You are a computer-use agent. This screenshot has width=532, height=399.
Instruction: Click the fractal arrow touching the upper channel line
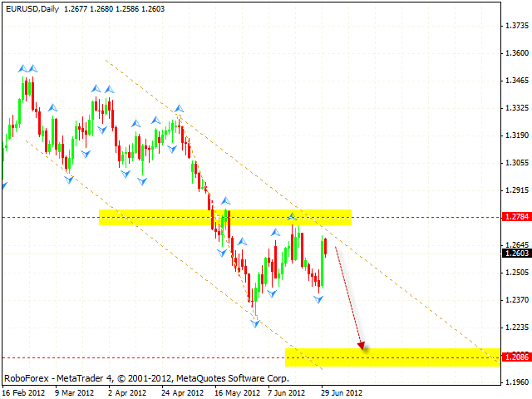click(x=178, y=108)
